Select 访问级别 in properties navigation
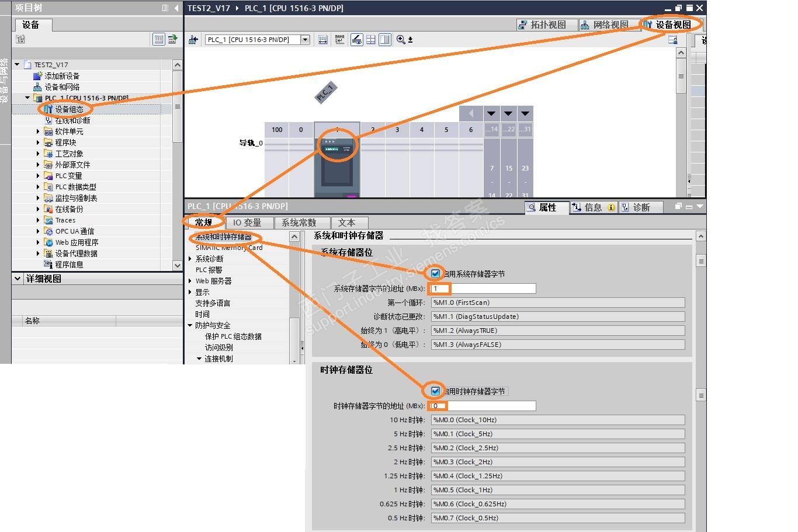 (219, 347)
